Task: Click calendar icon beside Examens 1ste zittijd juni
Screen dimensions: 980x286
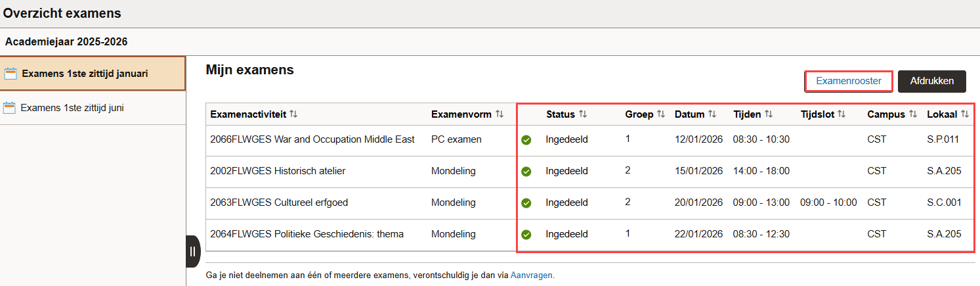Action: click(x=9, y=108)
